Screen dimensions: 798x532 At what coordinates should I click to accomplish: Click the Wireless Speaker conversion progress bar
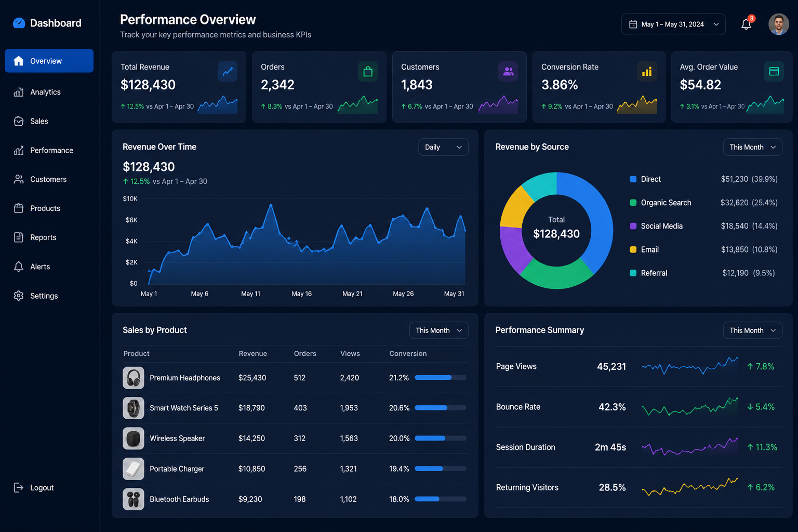coord(441,438)
